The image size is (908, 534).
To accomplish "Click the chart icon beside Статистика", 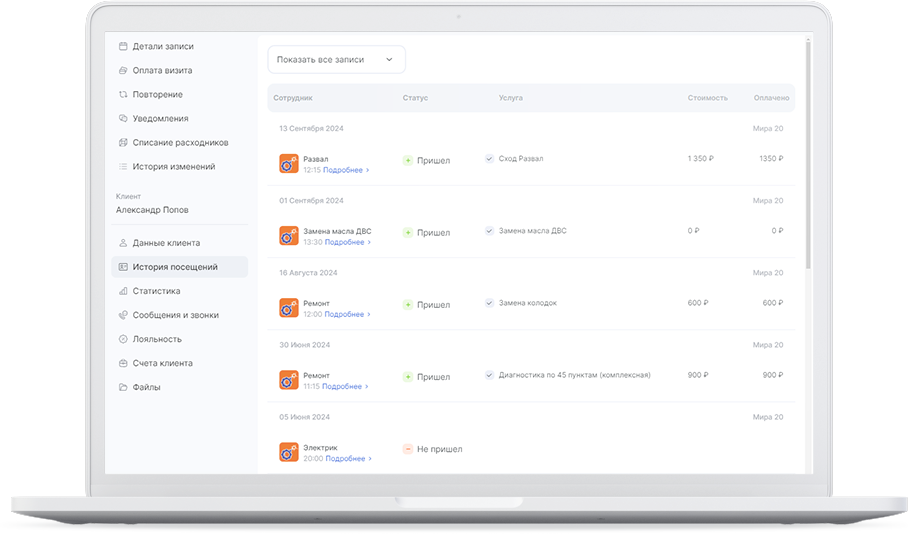I will [123, 291].
